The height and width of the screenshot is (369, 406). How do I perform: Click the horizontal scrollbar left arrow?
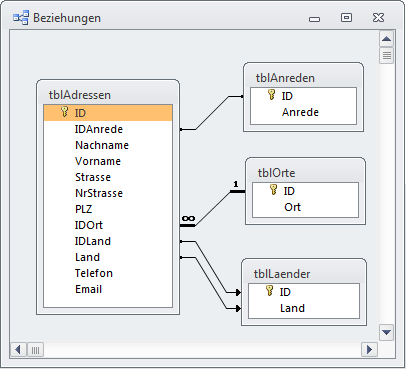pos(18,350)
